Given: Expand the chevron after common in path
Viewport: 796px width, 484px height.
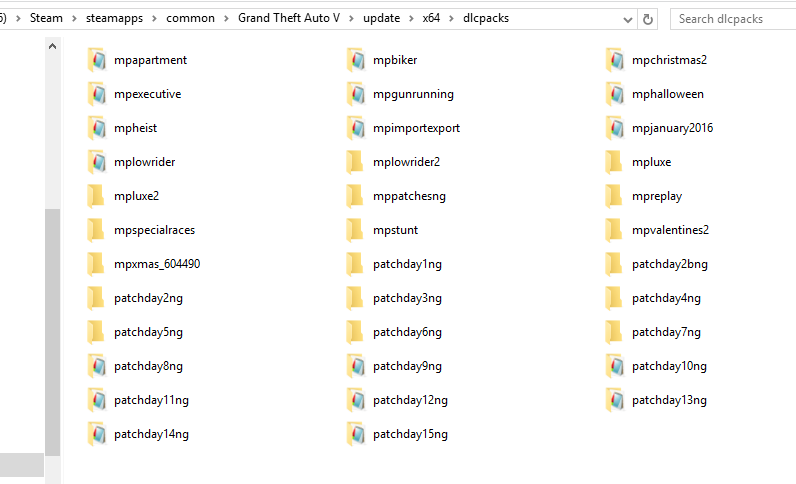Looking at the screenshot, I should click(226, 19).
